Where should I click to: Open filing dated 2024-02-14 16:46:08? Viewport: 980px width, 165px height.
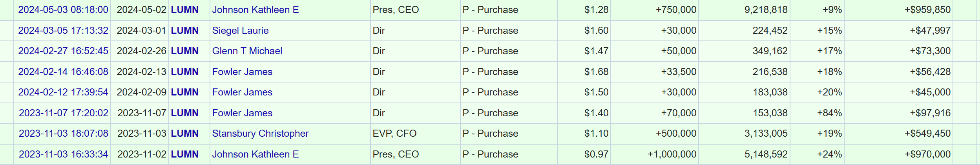[63, 72]
